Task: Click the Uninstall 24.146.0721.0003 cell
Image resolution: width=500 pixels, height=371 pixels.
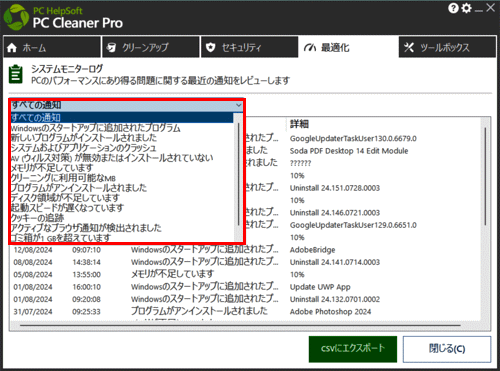Action: (x=335, y=213)
